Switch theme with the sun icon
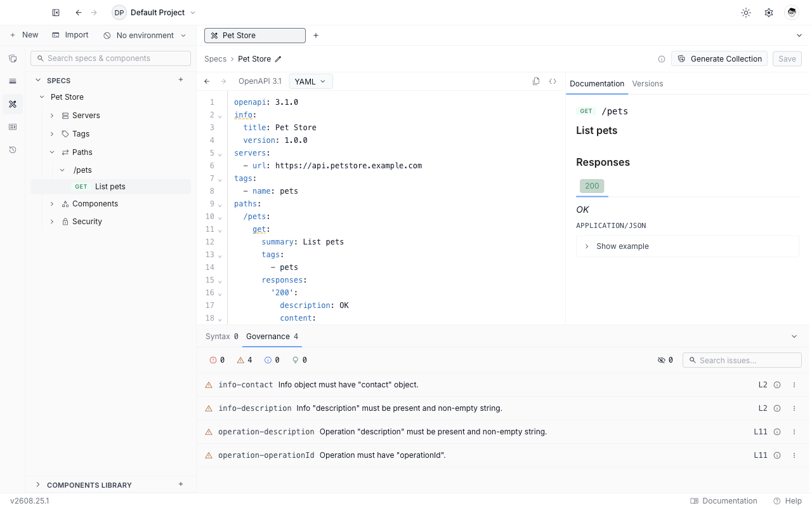The height and width of the screenshot is (508, 812). (746, 13)
